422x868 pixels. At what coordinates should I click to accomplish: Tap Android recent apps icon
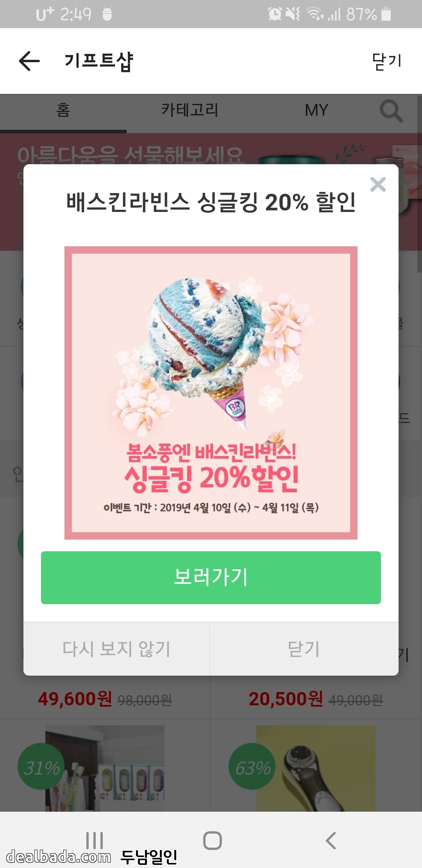click(x=95, y=840)
